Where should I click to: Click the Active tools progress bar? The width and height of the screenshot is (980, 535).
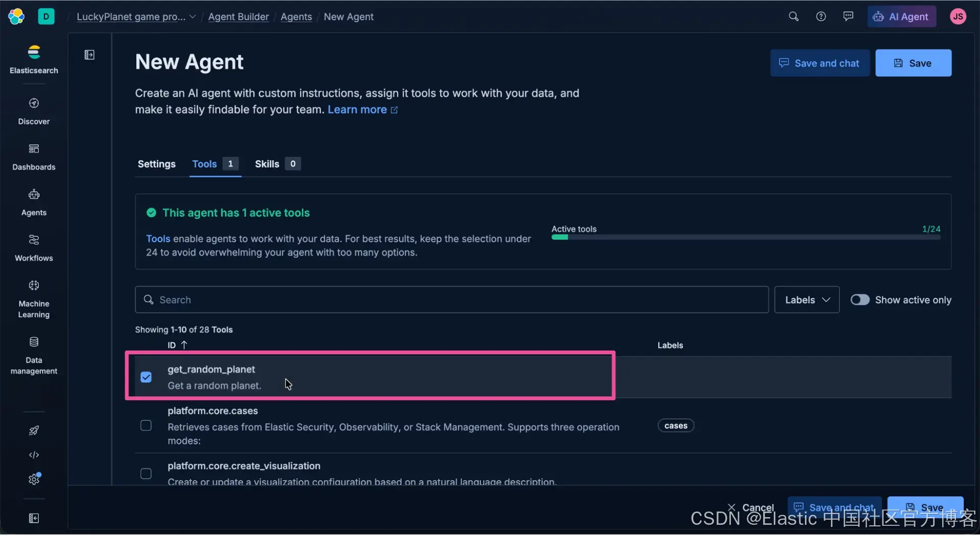pos(746,237)
